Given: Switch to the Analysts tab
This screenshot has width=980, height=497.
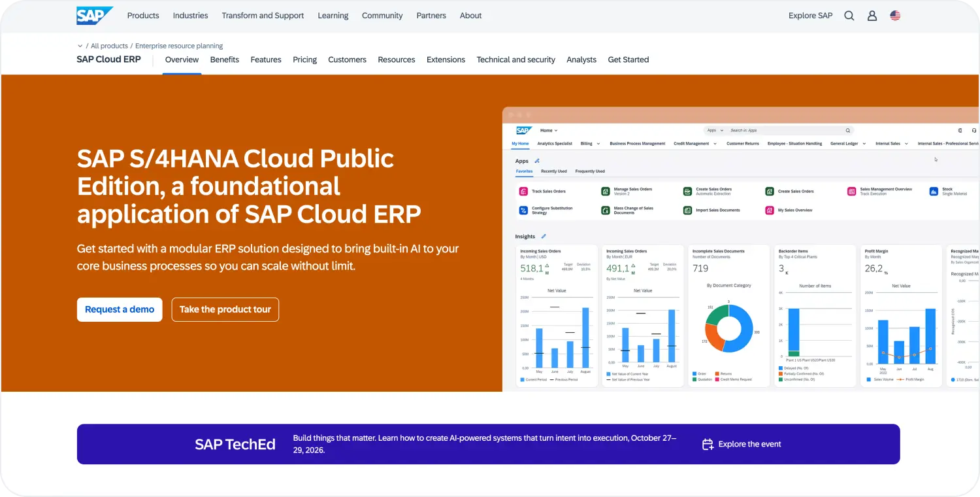Looking at the screenshot, I should 581,60.
